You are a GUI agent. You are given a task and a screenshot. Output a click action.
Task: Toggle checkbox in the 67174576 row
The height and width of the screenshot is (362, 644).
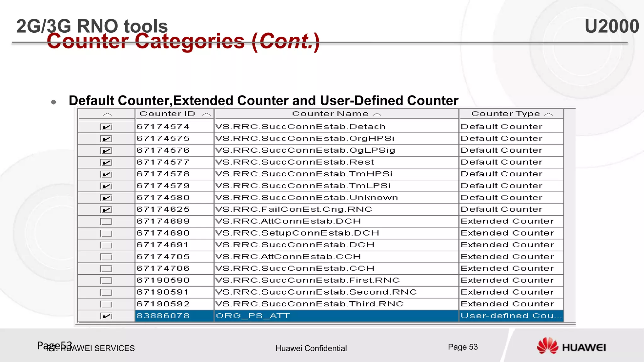click(x=106, y=151)
